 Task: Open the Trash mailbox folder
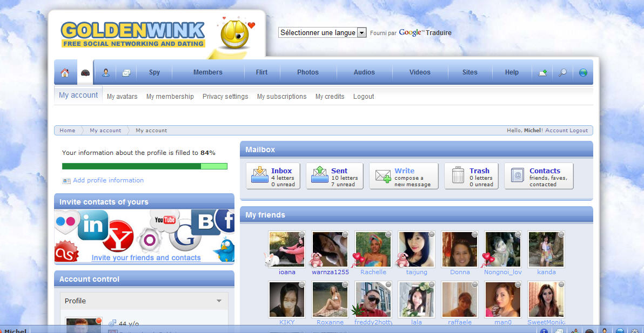(471, 176)
